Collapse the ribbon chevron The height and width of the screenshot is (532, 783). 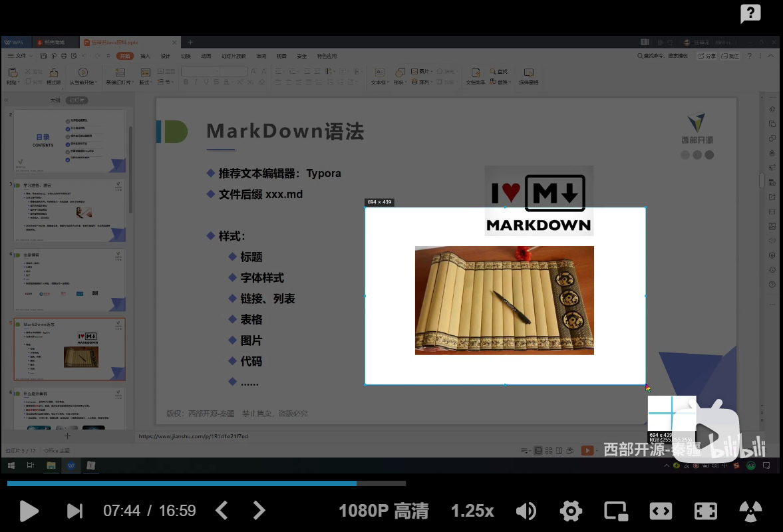click(771, 56)
